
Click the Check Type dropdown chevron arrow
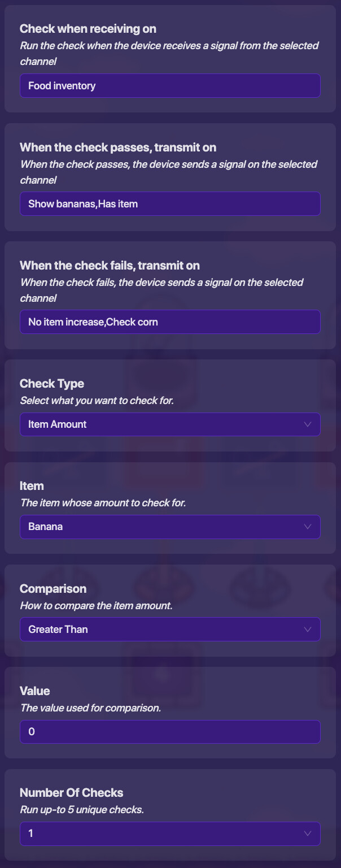click(308, 424)
